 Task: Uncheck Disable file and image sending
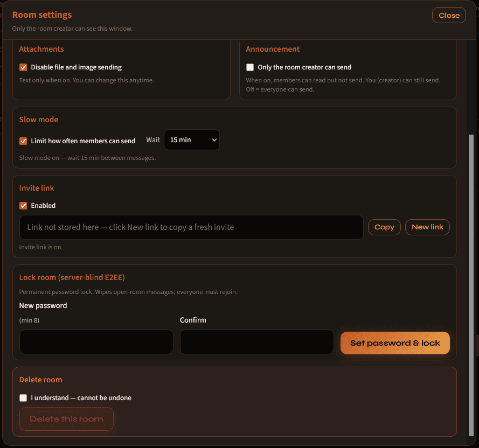tap(23, 67)
